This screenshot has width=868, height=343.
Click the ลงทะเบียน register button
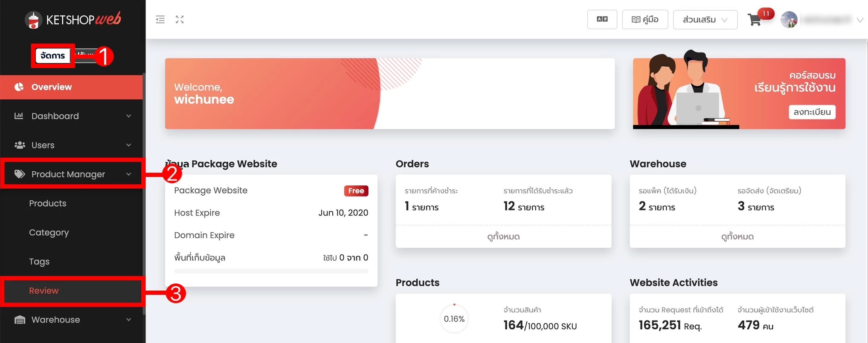tap(812, 112)
